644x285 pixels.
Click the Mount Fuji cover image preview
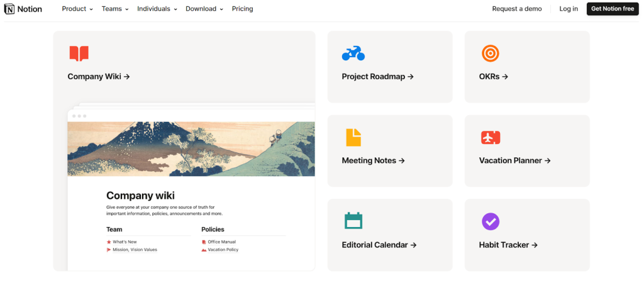click(x=191, y=148)
